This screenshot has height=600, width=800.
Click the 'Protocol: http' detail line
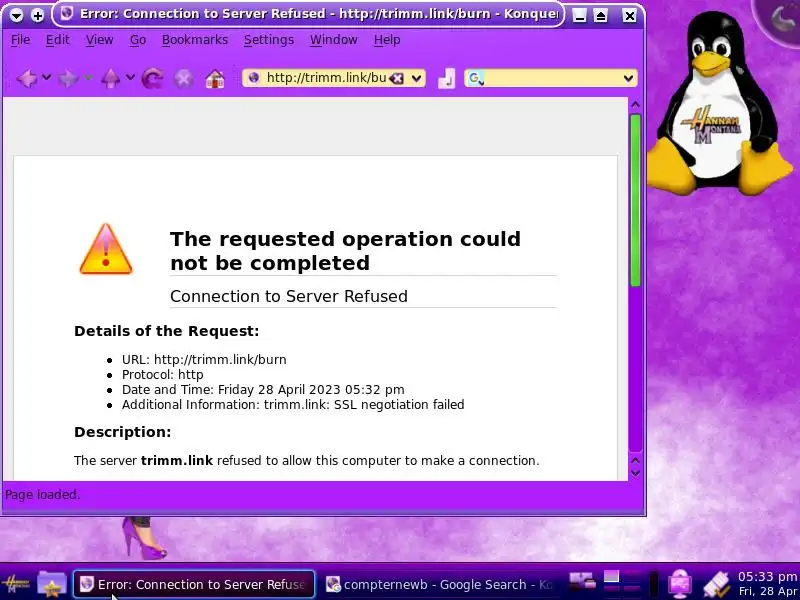(162, 374)
